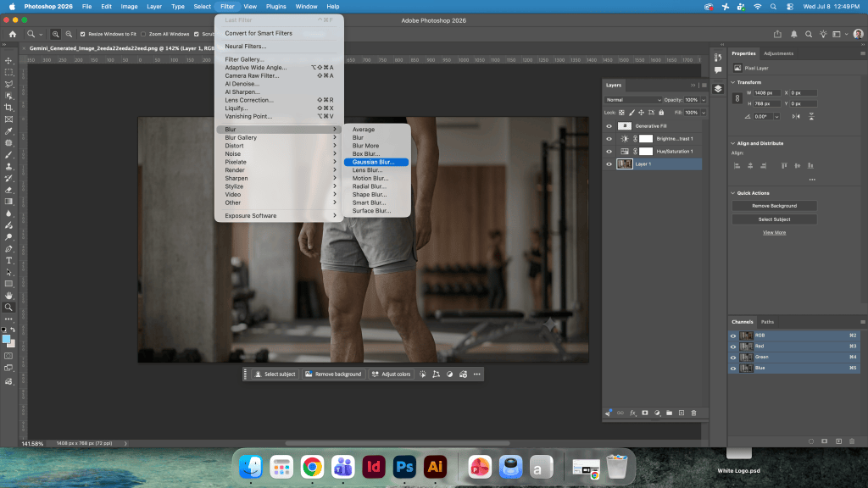Collapse the Quick Actions section
This screenshot has height=488, width=868.
tap(733, 193)
